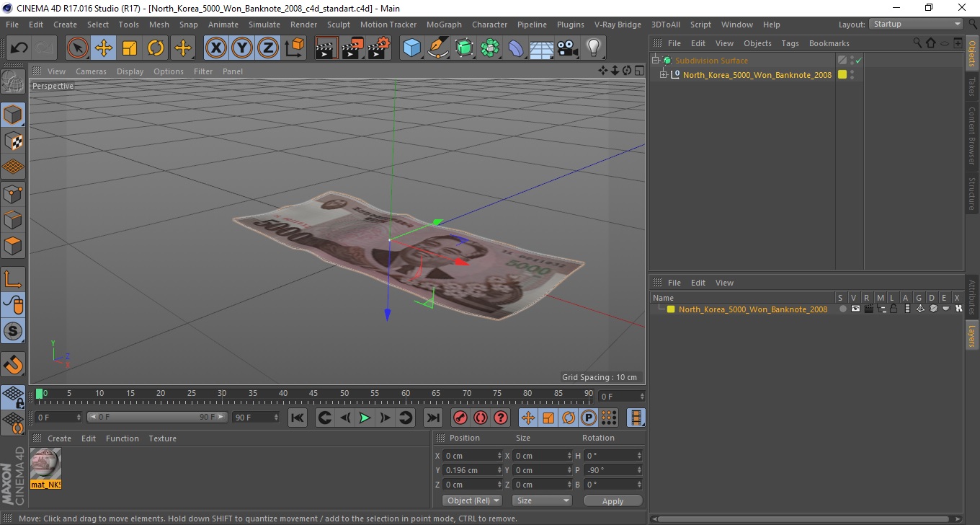The image size is (980, 525).
Task: Open the spline Pen tool
Action: click(x=438, y=48)
